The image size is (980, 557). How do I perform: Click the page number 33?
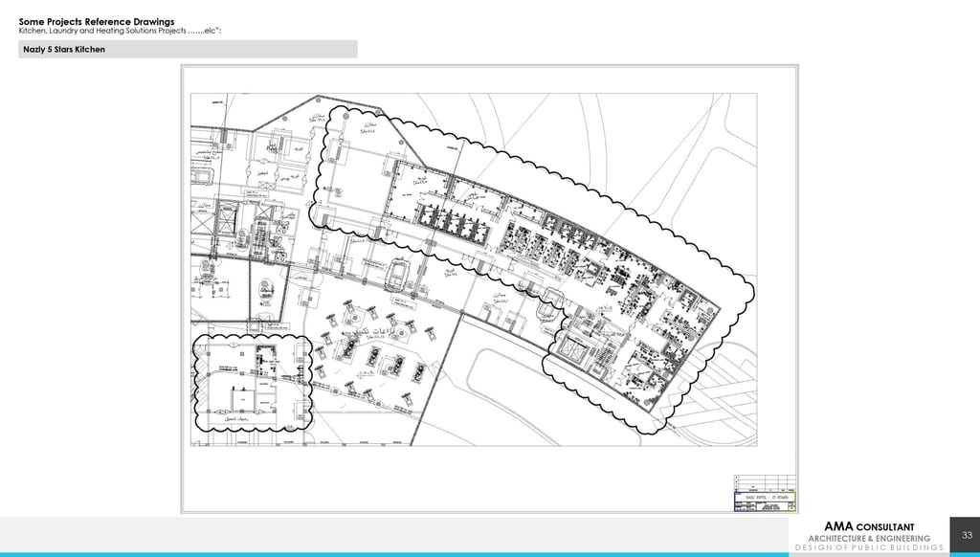[967, 535]
